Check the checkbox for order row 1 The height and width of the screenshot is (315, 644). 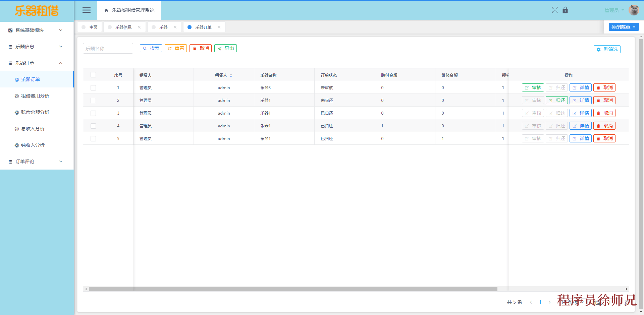point(93,87)
